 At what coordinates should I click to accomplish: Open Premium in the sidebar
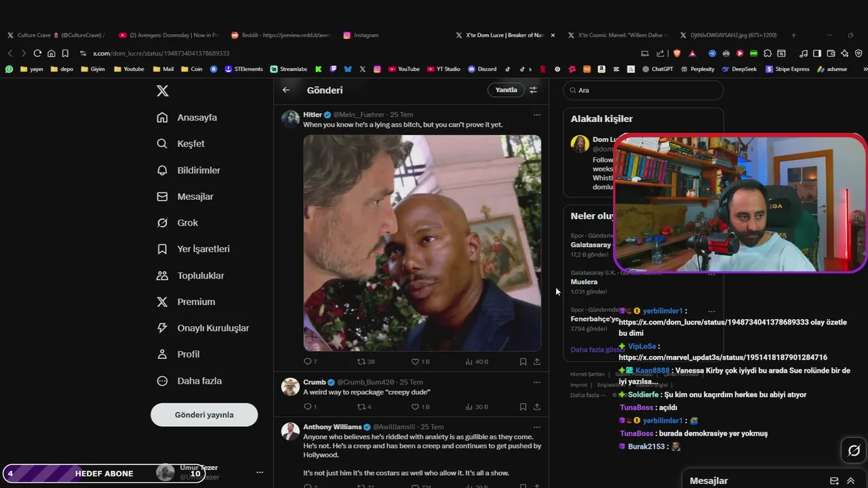coord(185,302)
